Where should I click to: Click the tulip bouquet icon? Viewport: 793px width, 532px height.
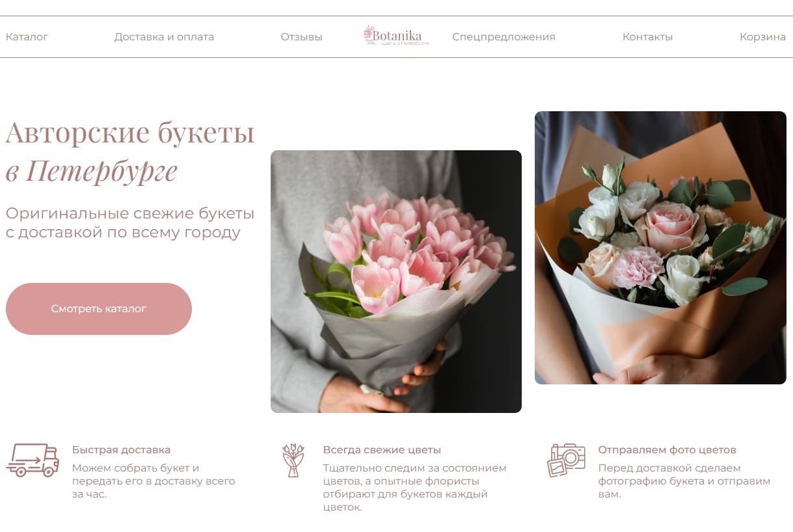pos(293,460)
